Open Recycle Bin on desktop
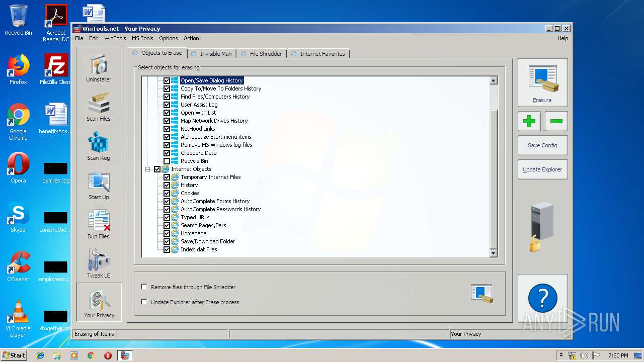This screenshot has height=362, width=644. click(x=18, y=20)
